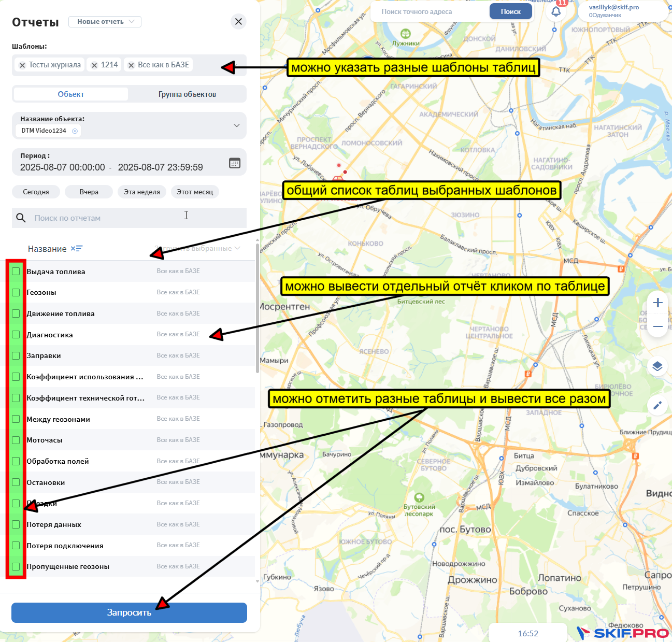
Task: Click the map pencil edit icon
Action: pos(657,405)
